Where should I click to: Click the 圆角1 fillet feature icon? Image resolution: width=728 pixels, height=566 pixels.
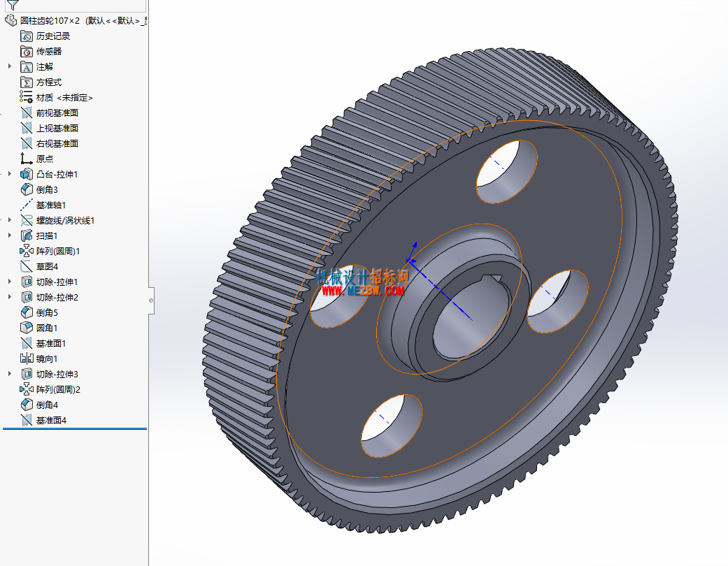tap(27, 328)
